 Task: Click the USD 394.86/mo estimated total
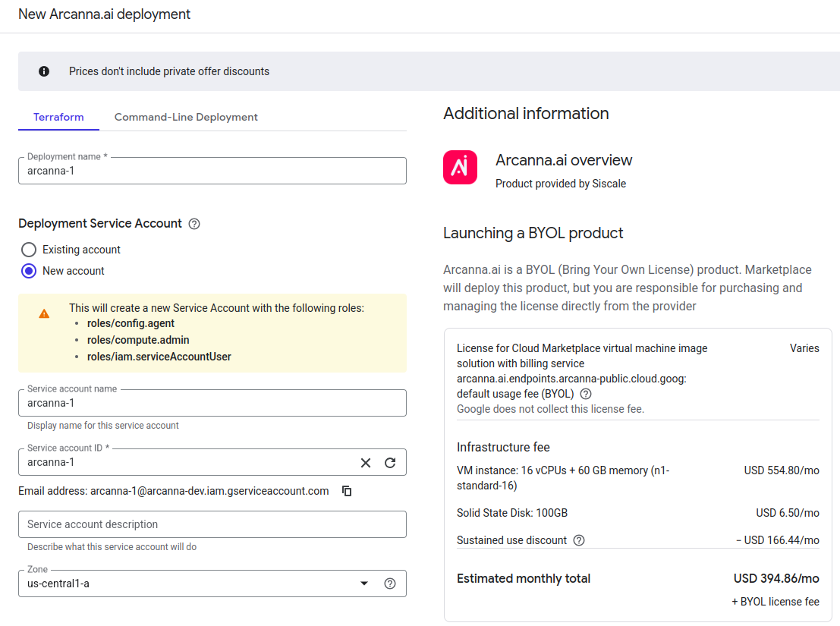(x=776, y=579)
